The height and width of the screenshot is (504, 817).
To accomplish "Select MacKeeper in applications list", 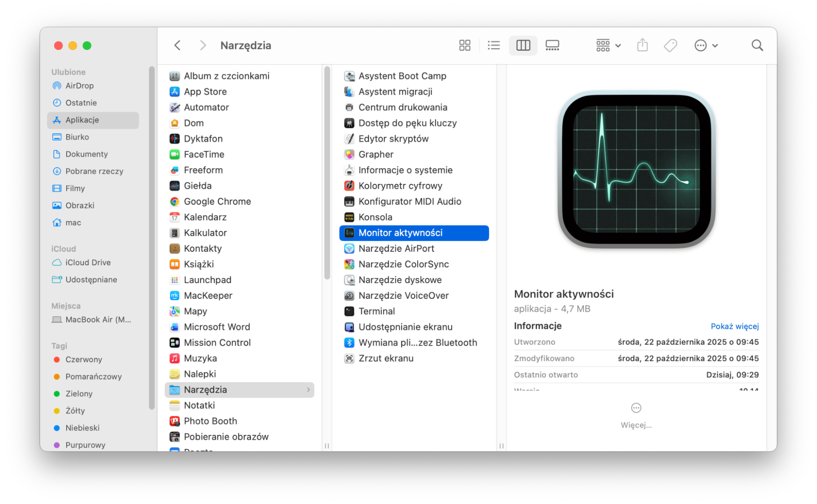I will (x=240, y=296).
